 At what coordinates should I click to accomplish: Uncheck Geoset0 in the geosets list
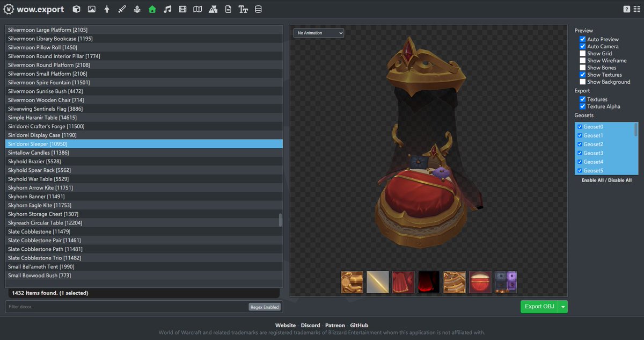pos(580,127)
